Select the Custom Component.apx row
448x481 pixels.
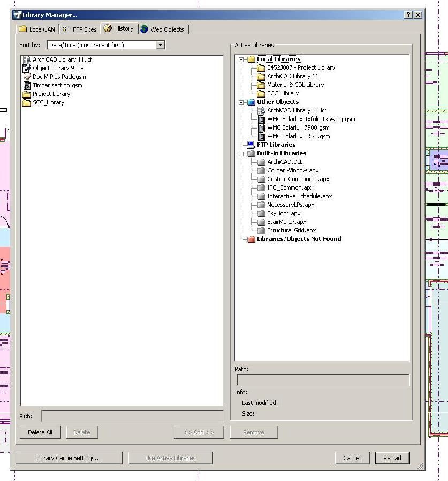[x=298, y=179]
